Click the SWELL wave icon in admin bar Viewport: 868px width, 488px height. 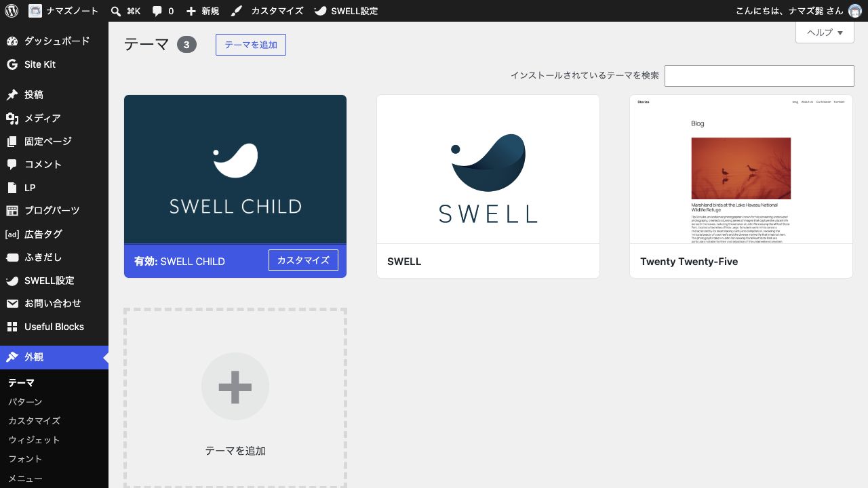coord(320,11)
